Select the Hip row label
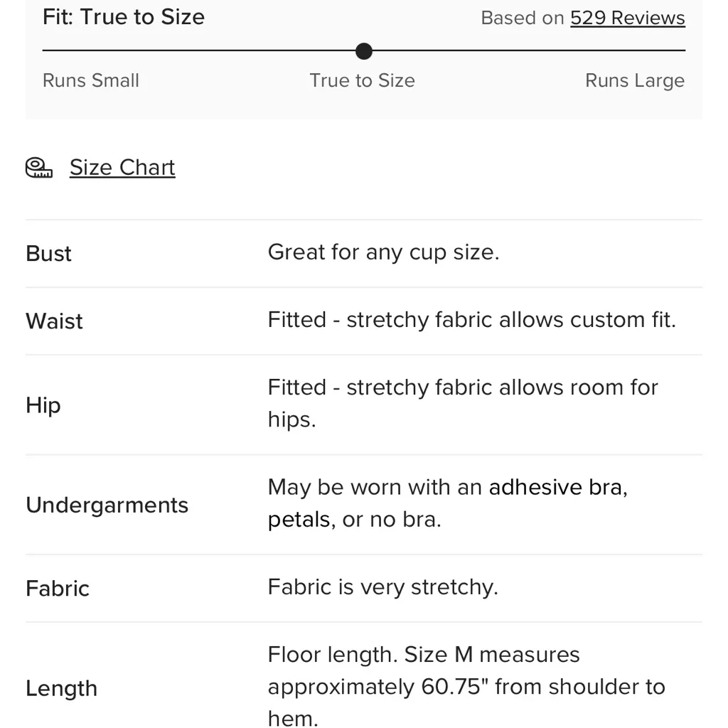Image resolution: width=728 pixels, height=728 pixels. 43,405
